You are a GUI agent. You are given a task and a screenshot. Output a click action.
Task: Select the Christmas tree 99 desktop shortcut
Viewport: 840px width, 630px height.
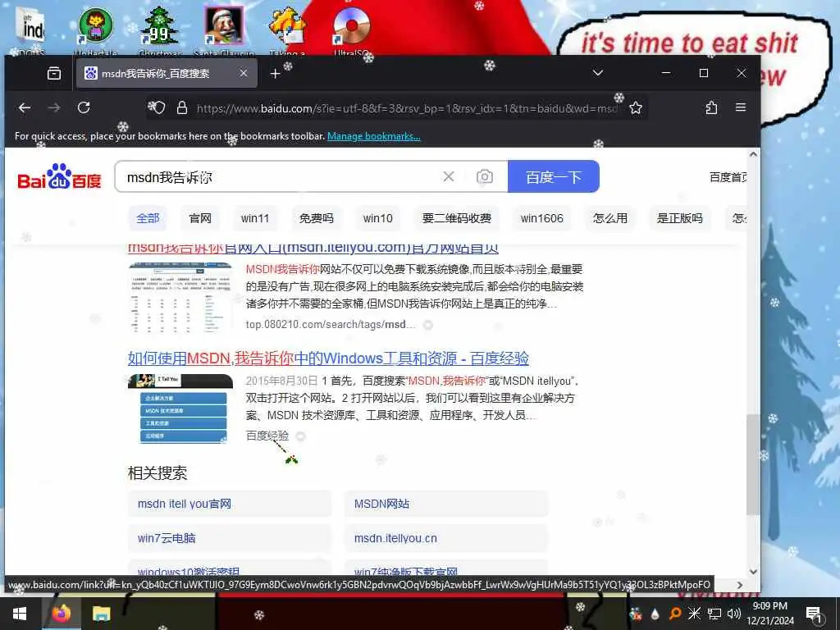[159, 30]
